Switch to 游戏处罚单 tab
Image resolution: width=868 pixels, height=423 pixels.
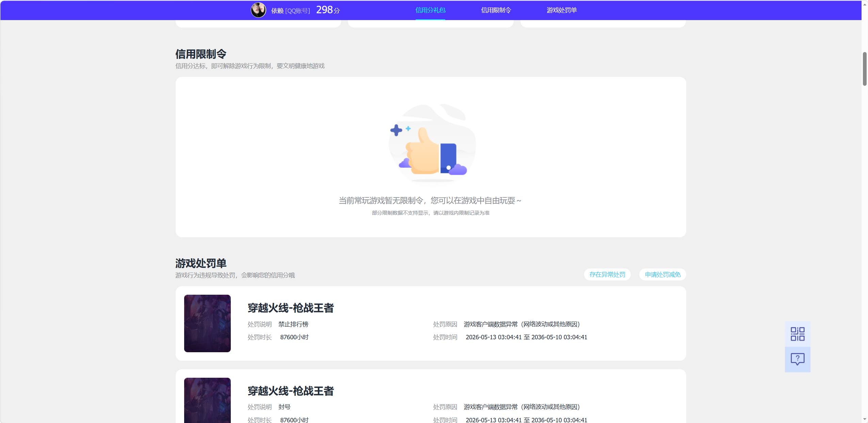[562, 10]
